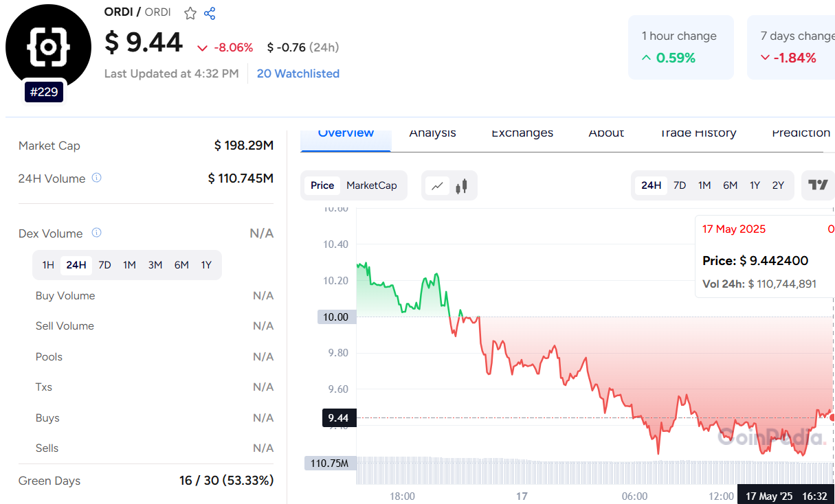Open the Exchanges tab
This screenshot has width=835, height=504.
click(x=522, y=133)
